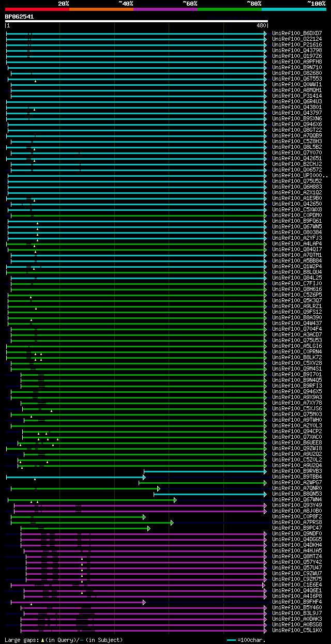Click label UniRef100_B9SXN6
The image size is (331, 644).
coord(298,118)
